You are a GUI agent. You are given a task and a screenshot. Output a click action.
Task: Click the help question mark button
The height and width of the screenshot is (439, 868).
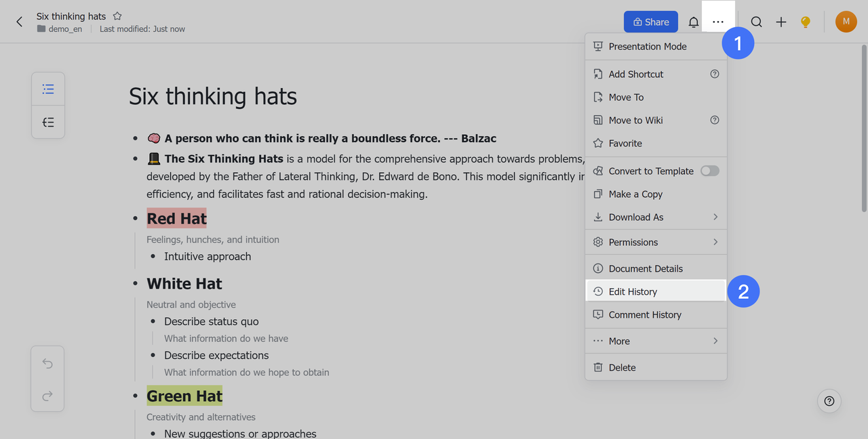click(829, 400)
